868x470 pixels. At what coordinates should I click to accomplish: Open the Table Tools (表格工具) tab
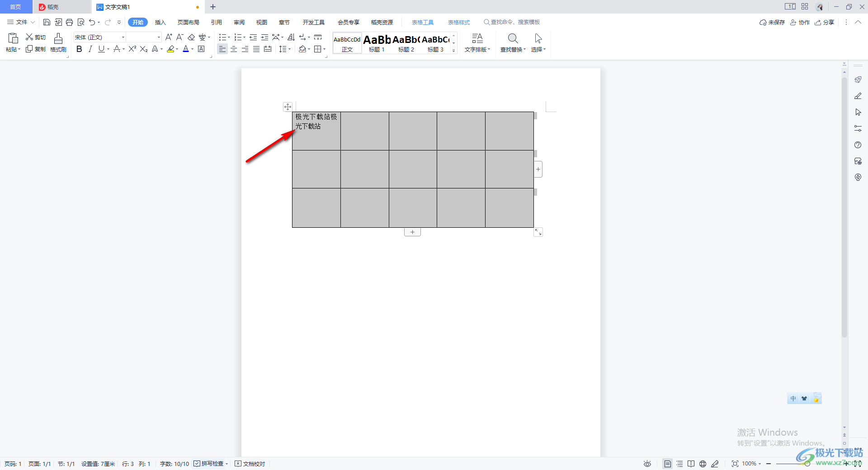pyautogui.click(x=423, y=22)
